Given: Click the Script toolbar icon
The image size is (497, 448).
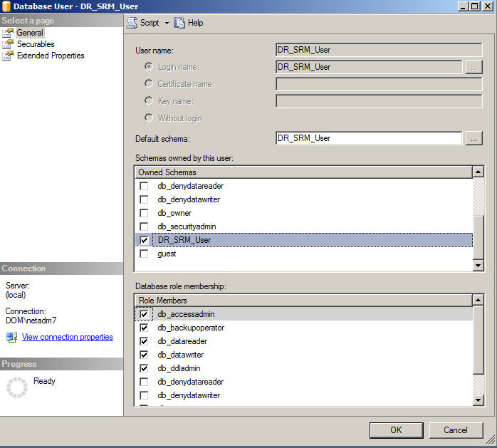Looking at the screenshot, I should pos(132,23).
